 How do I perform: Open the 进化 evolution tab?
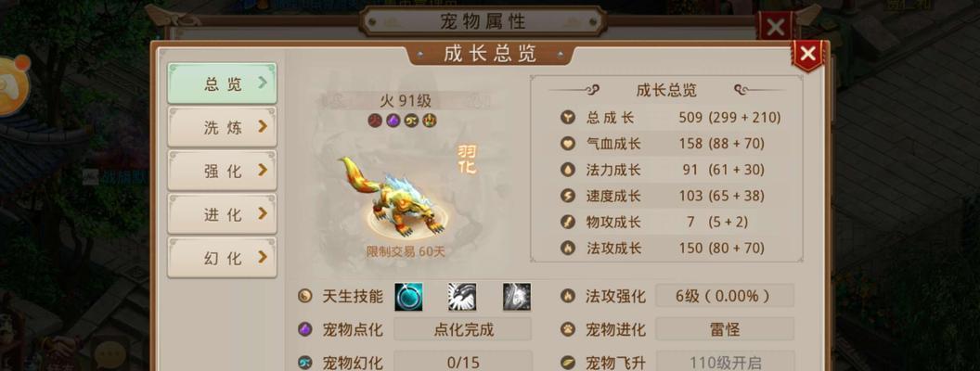point(222,214)
